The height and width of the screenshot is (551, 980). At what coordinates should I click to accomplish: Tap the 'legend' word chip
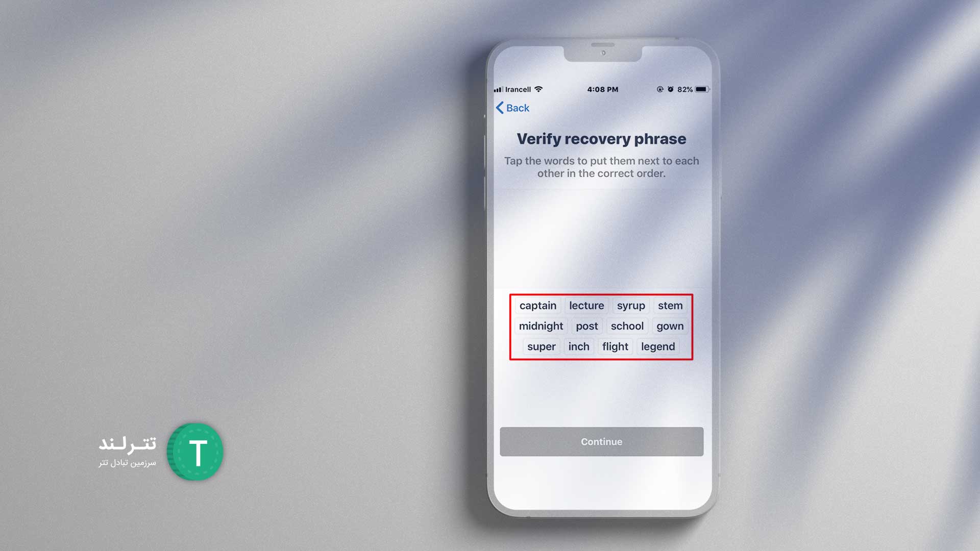click(x=657, y=346)
